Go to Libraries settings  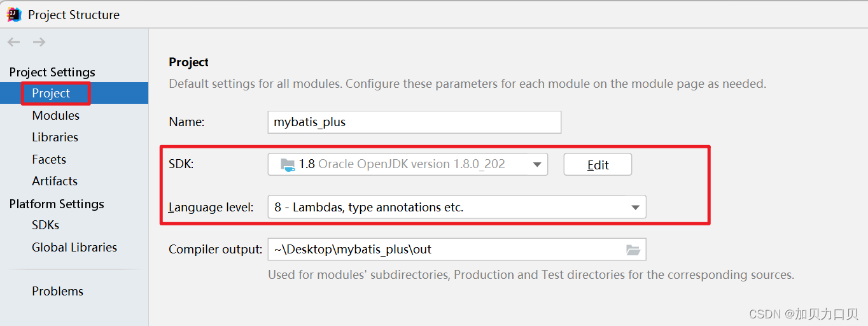tap(55, 137)
